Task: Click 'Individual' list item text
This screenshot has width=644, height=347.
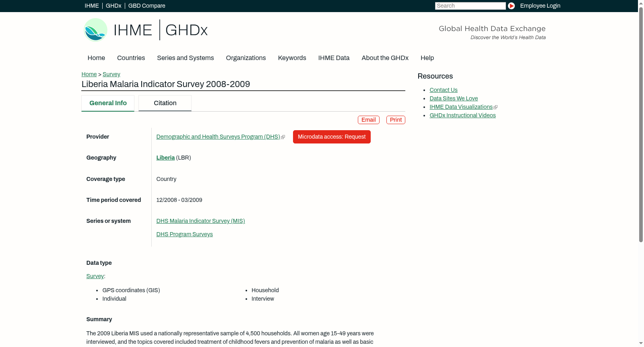Action: click(114, 299)
